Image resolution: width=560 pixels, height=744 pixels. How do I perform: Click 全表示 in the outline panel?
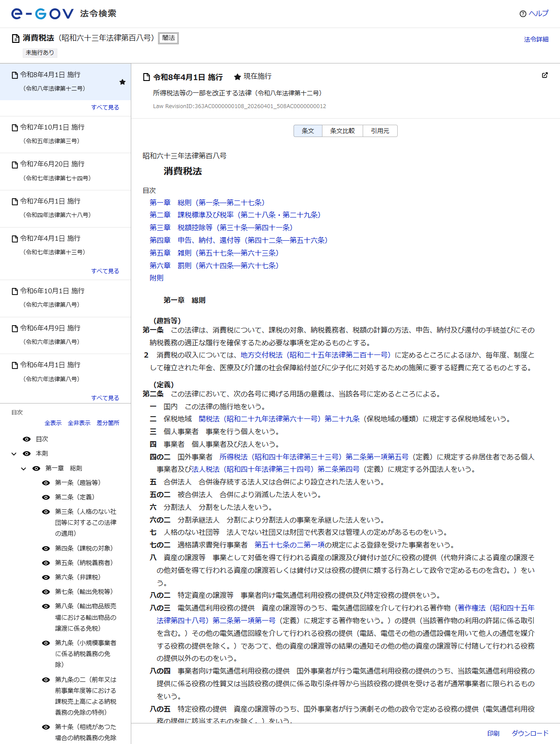pyautogui.click(x=53, y=423)
